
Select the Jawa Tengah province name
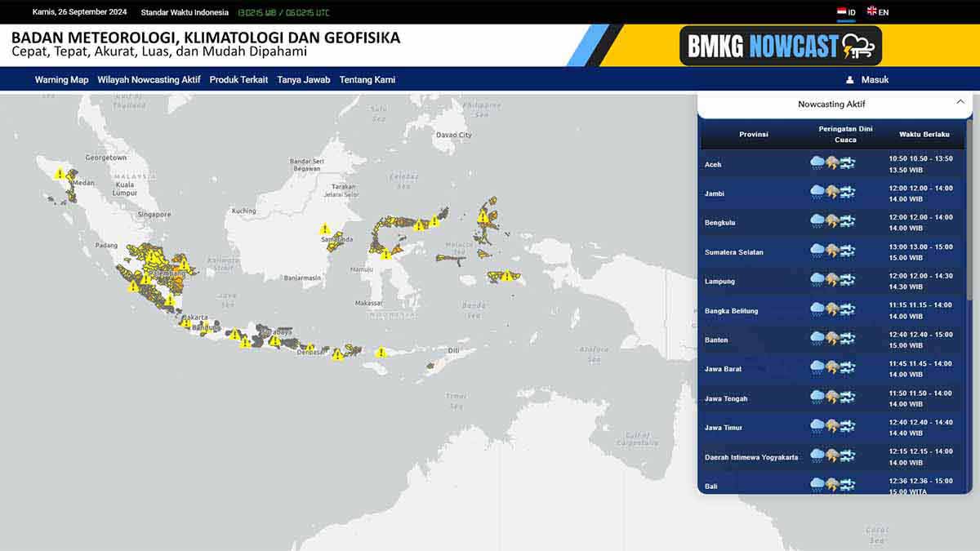pyautogui.click(x=726, y=399)
